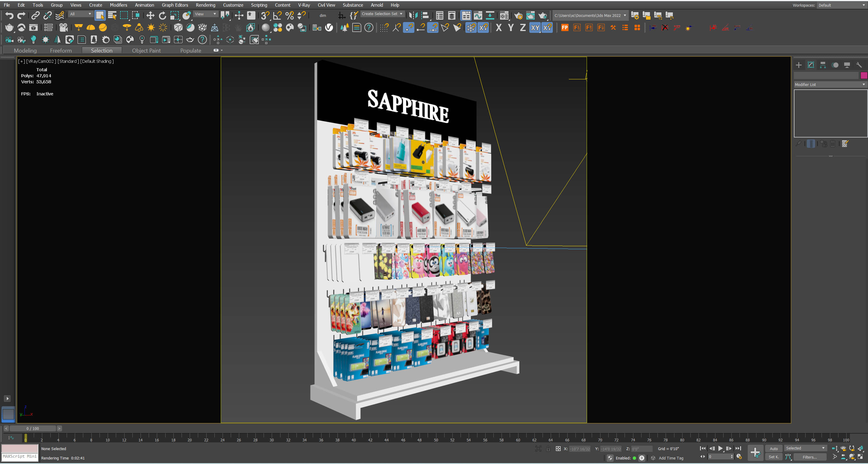The height and width of the screenshot is (464, 868).
Task: Click the V-Ray sun light icon
Action: 151,28
